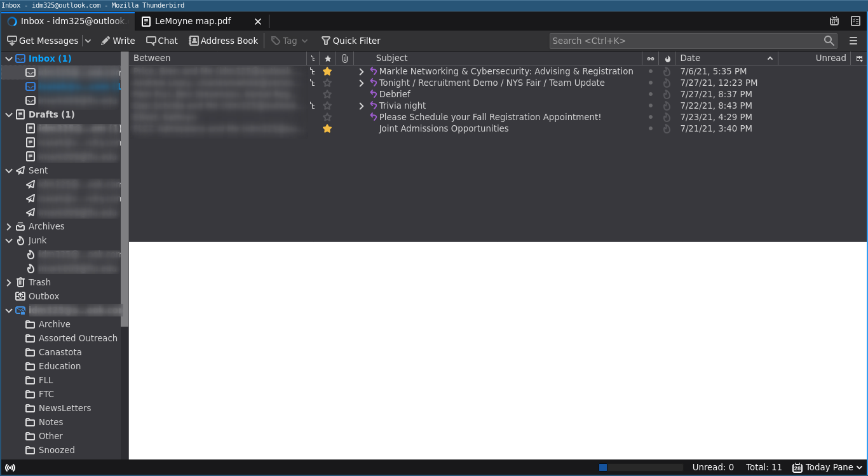Click the status bar progress meter

click(641, 467)
